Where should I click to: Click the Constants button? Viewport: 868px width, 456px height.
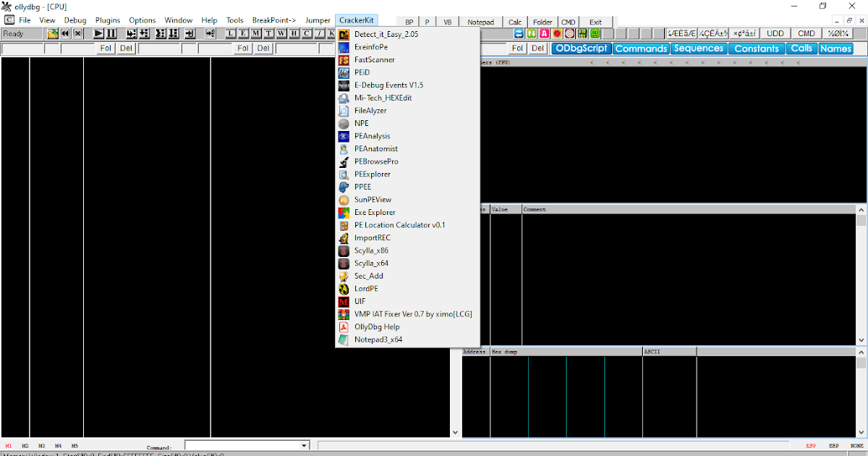(x=757, y=48)
